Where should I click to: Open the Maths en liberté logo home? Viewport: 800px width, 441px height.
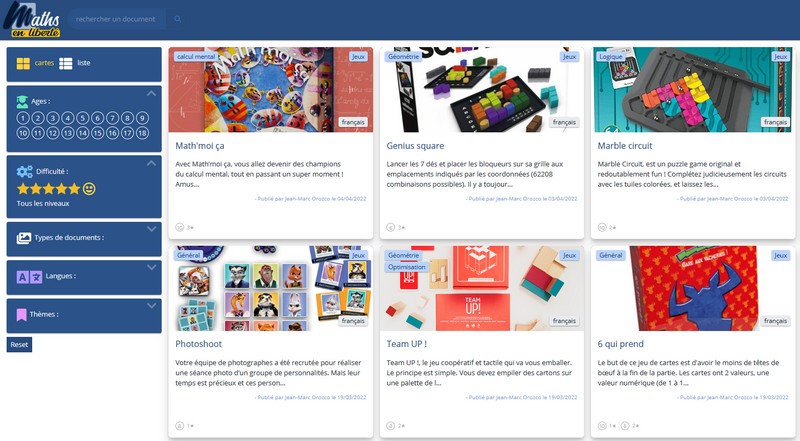pyautogui.click(x=32, y=20)
